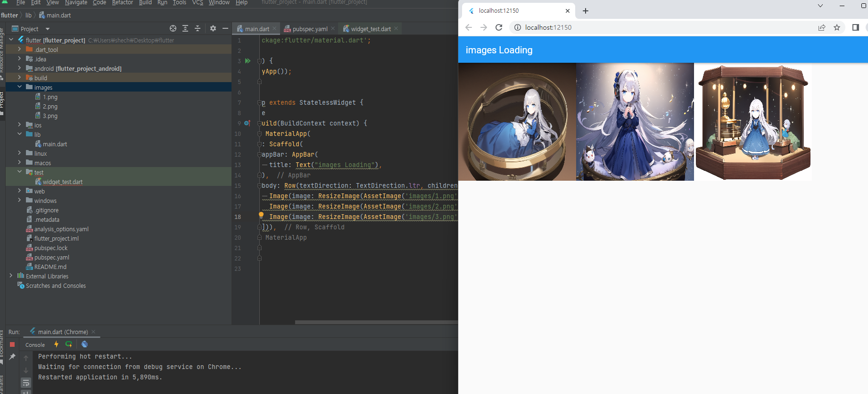Open Resource Manager side tool window
The width and height of the screenshot is (868, 394).
pos(2,50)
